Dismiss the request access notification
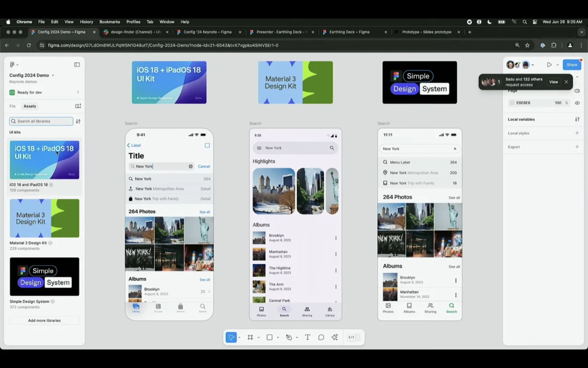Viewport: 588px width, 368px height. point(566,82)
